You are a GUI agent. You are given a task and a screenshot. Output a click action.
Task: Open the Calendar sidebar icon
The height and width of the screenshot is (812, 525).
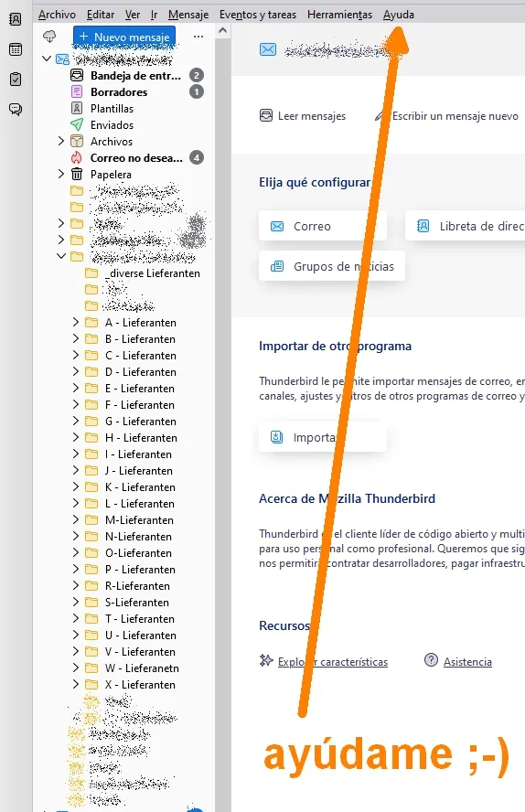point(16,49)
